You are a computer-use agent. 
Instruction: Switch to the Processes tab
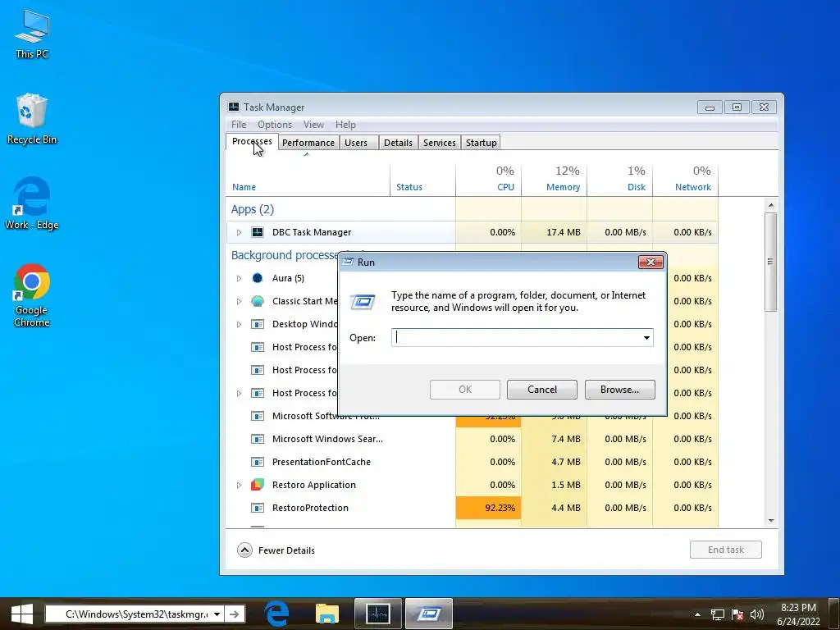click(x=252, y=141)
